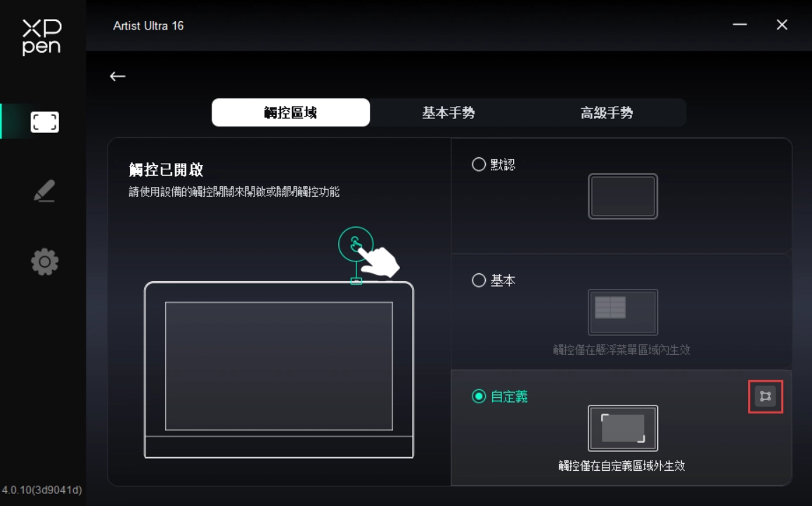
Task: Switch to the 高級手勢 tab
Action: click(x=607, y=112)
